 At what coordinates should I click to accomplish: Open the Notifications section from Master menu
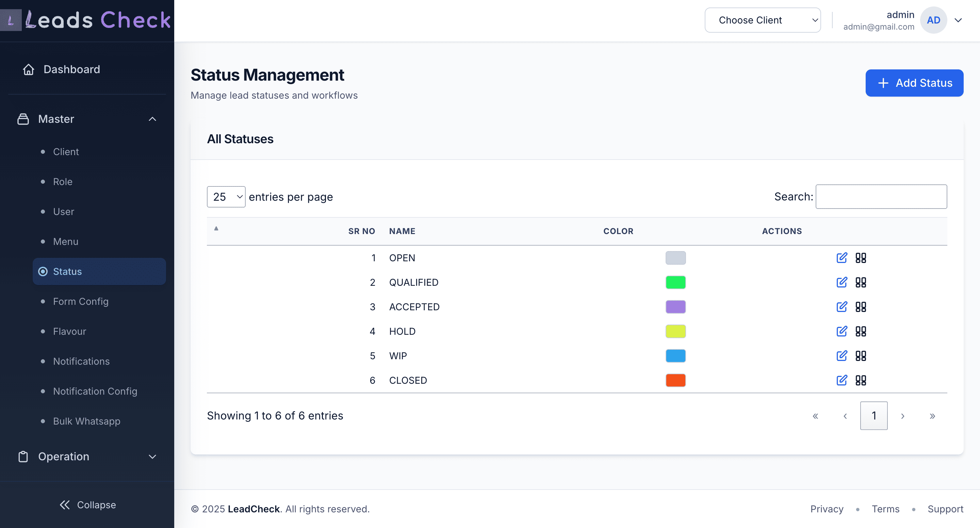(x=81, y=361)
